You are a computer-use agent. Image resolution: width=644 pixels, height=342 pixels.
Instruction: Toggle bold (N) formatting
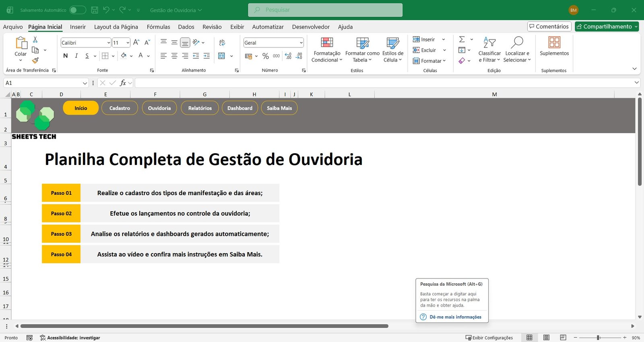tap(66, 56)
